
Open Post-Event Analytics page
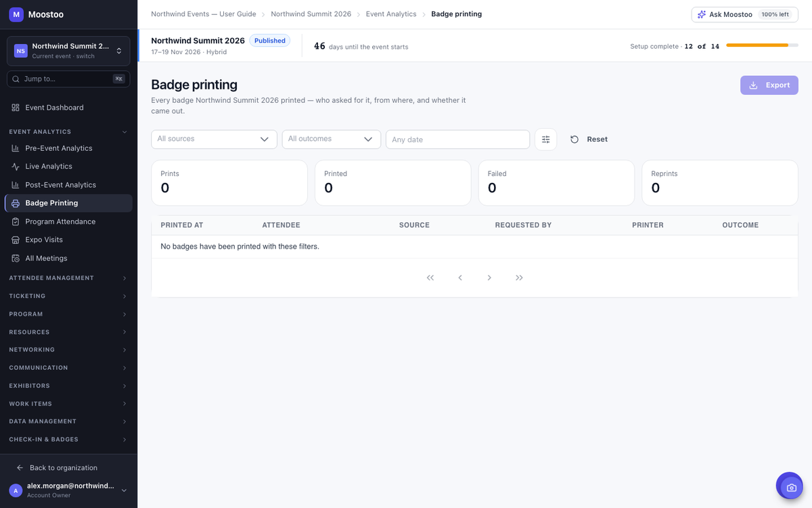pyautogui.click(x=68, y=185)
